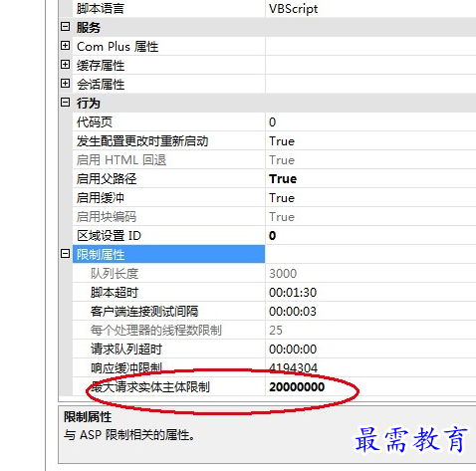Click the 请求队列超时 value 00:00:00
476x471 pixels.
click(370, 349)
